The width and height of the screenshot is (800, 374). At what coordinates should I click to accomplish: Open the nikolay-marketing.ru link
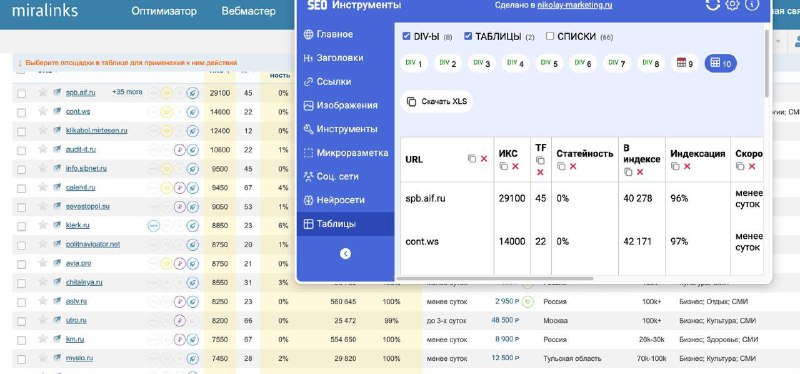tap(574, 5)
